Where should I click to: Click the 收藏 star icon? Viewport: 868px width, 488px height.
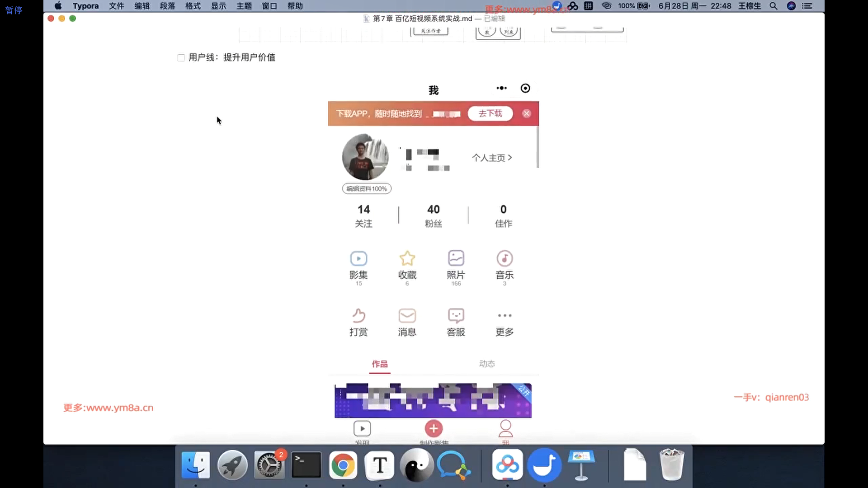click(x=407, y=259)
